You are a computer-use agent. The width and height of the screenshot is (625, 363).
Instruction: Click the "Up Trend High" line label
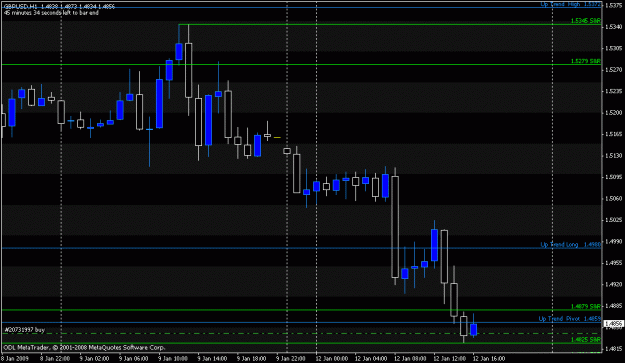tap(570, 4)
